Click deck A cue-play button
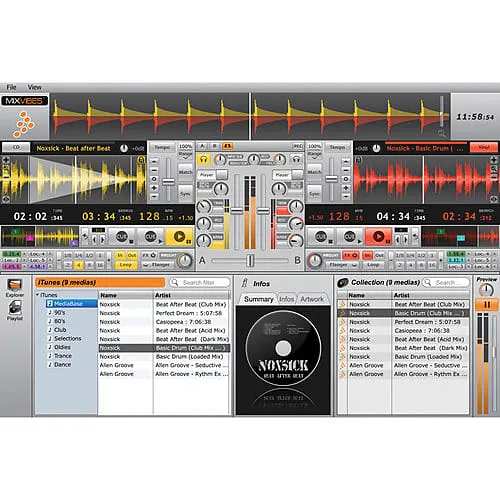 pyautogui.click(x=151, y=237)
